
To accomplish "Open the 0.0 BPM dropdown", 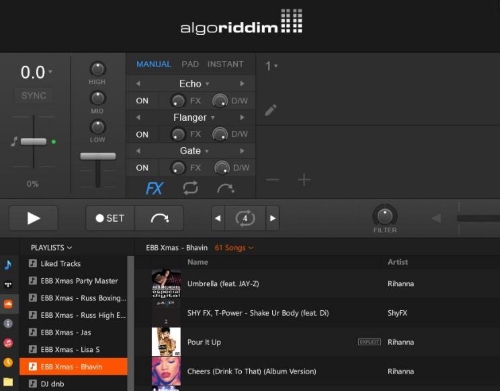I will 36,72.
